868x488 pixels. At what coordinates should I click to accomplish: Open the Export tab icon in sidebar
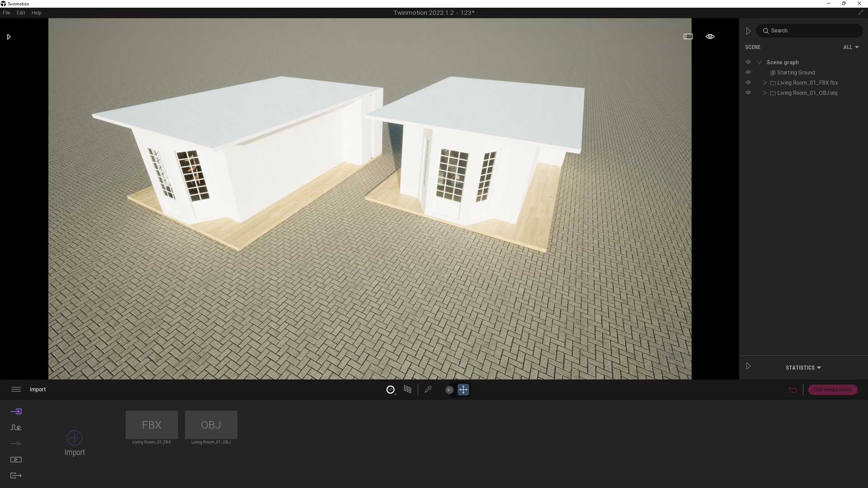(x=16, y=475)
